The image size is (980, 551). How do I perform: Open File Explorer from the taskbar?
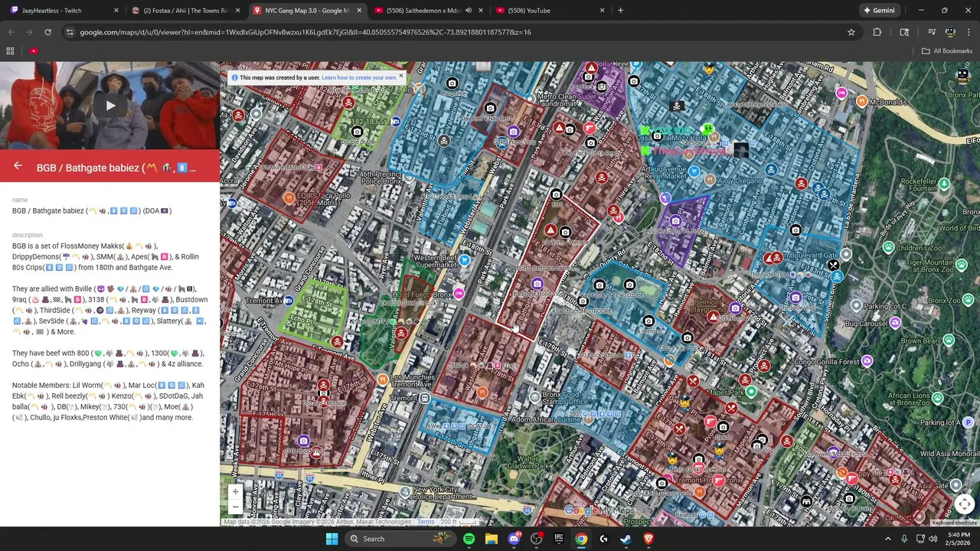coord(491,539)
